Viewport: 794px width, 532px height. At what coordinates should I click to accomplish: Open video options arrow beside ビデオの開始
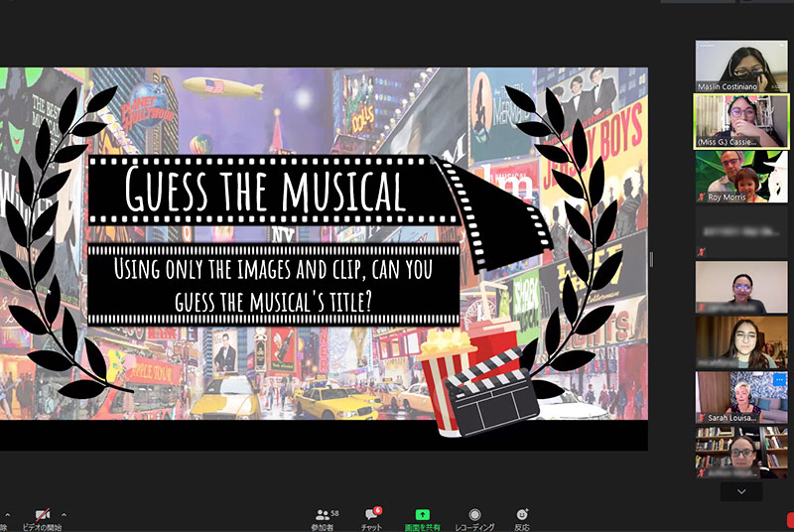(64, 515)
